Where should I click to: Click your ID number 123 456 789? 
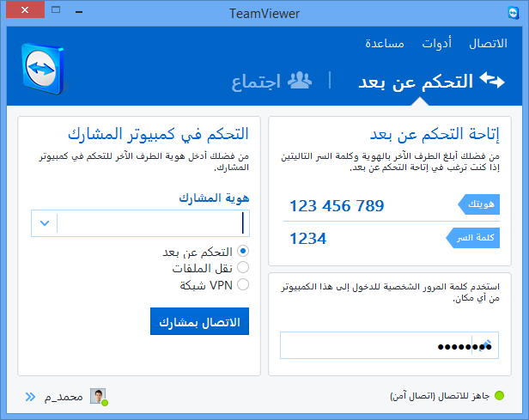click(x=337, y=206)
